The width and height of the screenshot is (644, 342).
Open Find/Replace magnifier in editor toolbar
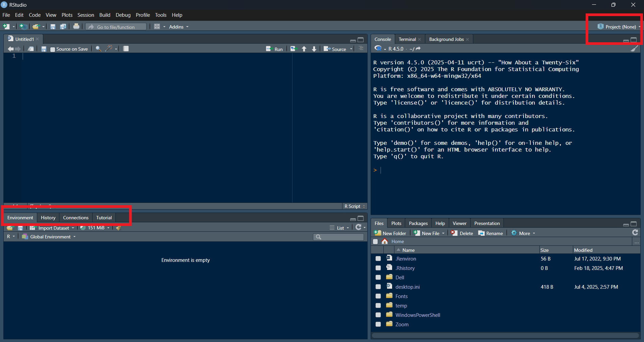pyautogui.click(x=98, y=49)
